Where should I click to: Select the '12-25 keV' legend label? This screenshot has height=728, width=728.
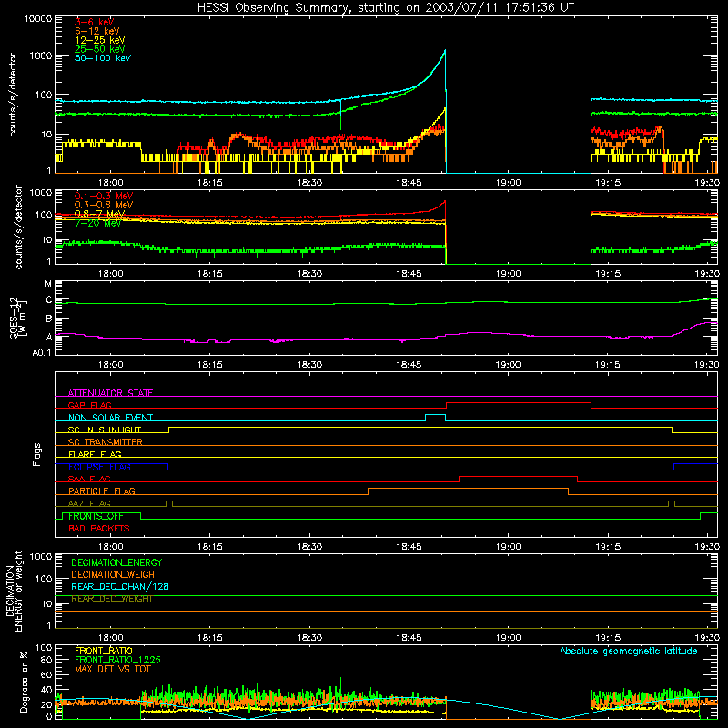100,40
